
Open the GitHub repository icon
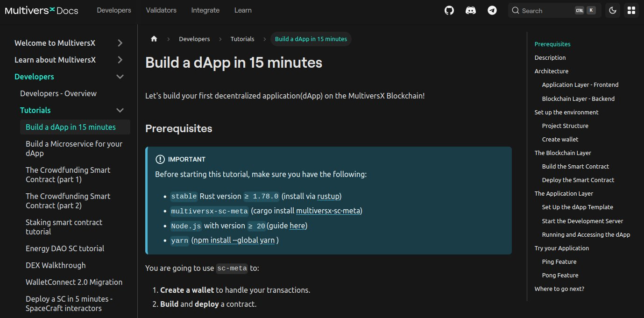[449, 10]
